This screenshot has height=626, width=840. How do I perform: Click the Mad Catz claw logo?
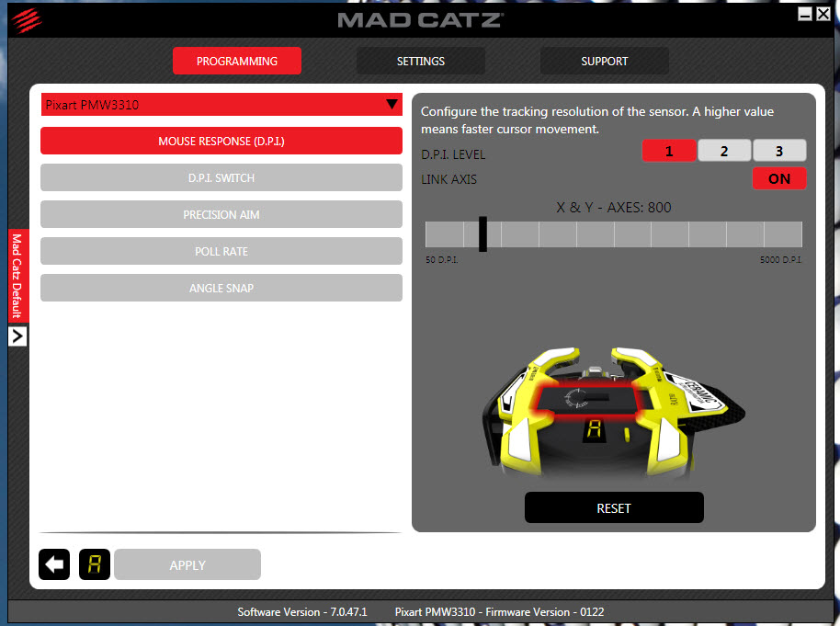pyautogui.click(x=26, y=20)
